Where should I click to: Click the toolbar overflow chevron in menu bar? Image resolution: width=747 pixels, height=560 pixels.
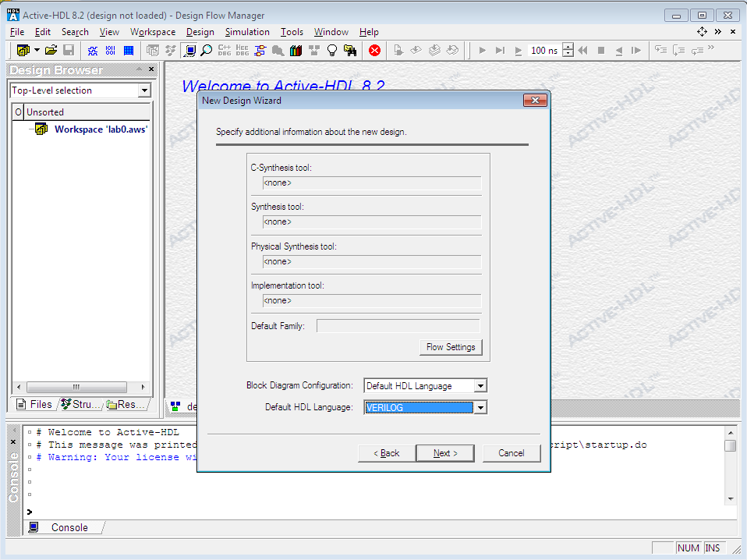(718, 31)
